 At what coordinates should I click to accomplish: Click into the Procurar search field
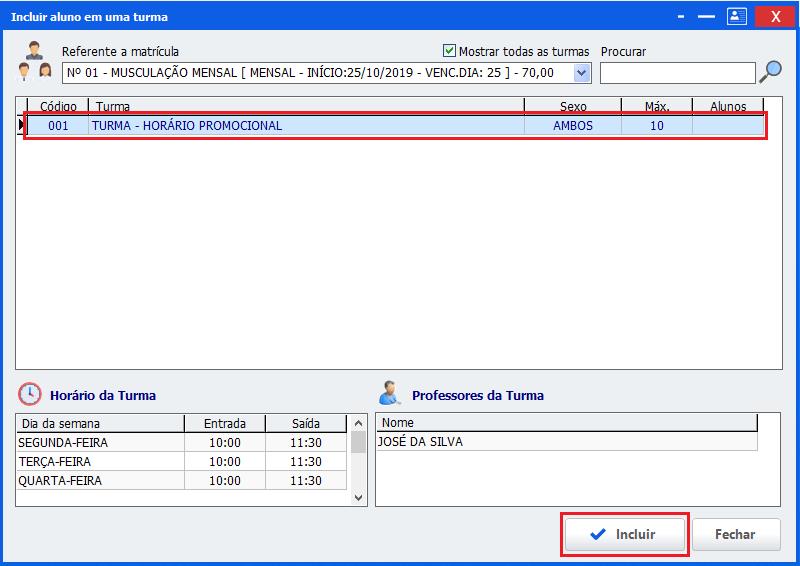pyautogui.click(x=678, y=73)
